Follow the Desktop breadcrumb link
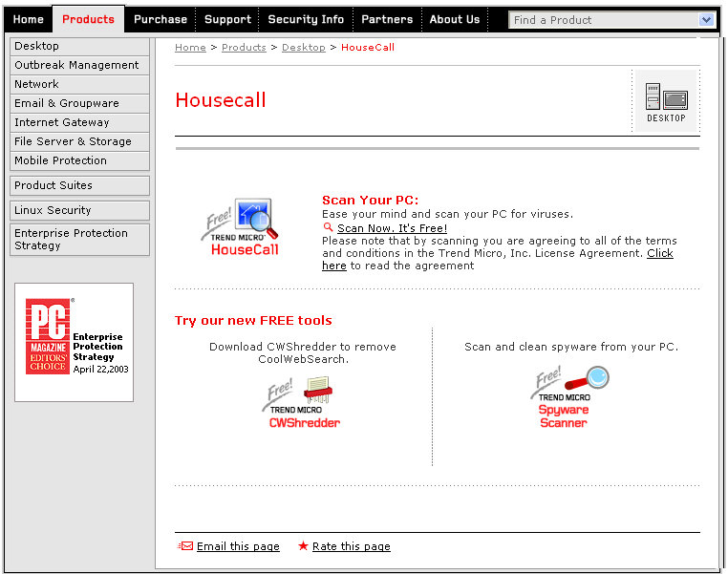Image resolution: width=728 pixels, height=574 pixels. (x=304, y=48)
